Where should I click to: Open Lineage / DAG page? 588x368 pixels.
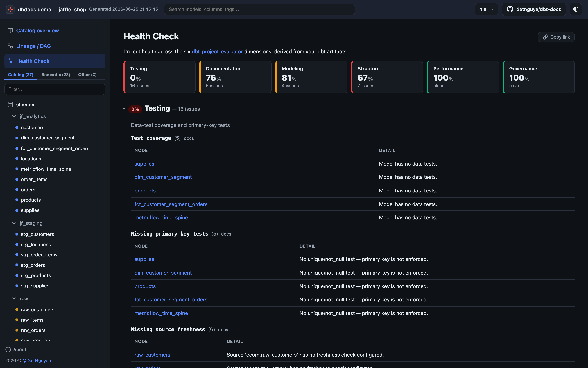point(33,46)
